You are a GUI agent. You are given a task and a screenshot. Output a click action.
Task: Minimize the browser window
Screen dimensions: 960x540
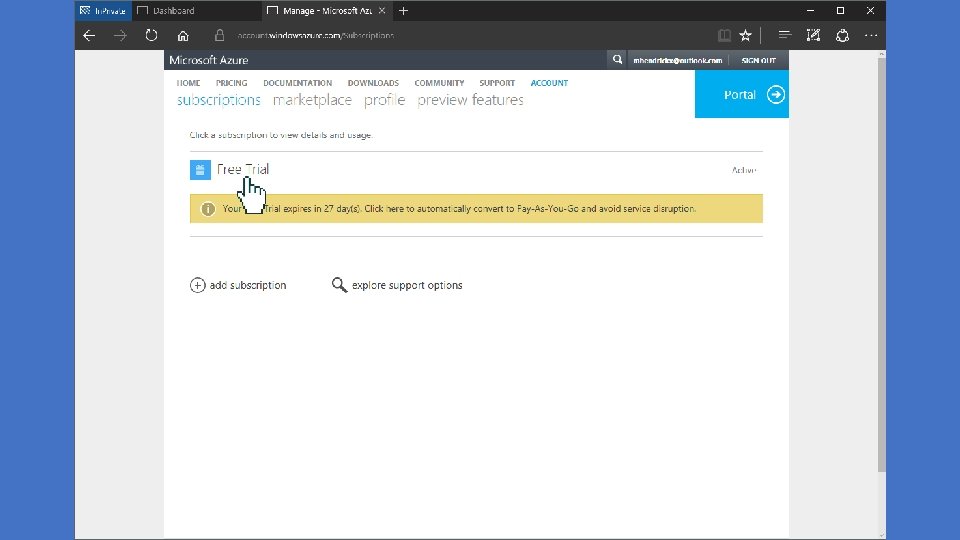pos(811,10)
